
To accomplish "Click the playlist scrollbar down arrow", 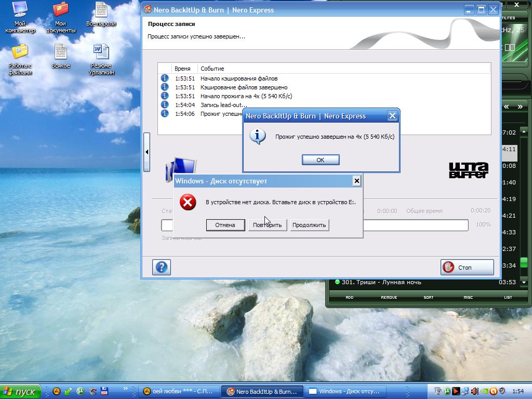I will pyautogui.click(x=524, y=282).
